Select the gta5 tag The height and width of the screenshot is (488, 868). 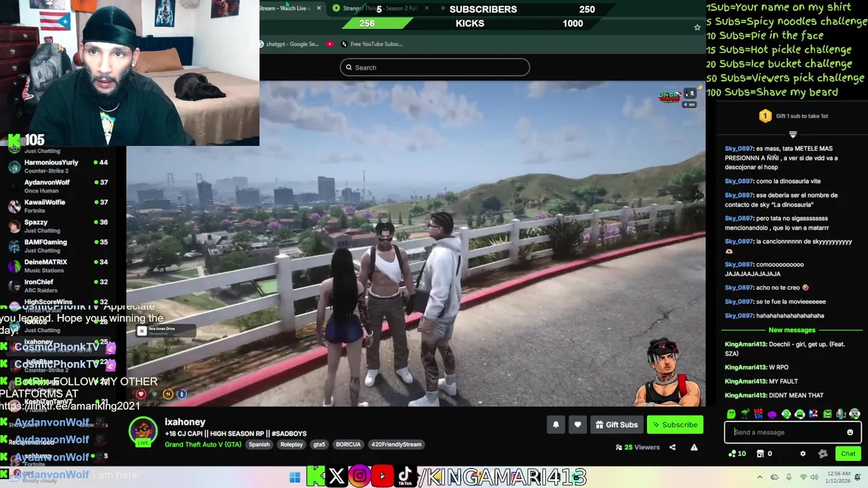point(319,445)
